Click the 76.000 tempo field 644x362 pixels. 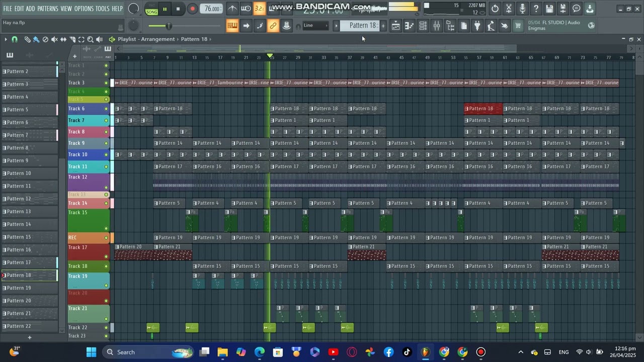tap(212, 9)
